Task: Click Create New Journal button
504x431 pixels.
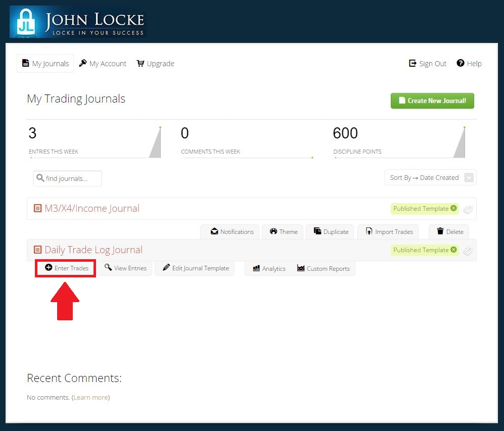Action: (432, 101)
